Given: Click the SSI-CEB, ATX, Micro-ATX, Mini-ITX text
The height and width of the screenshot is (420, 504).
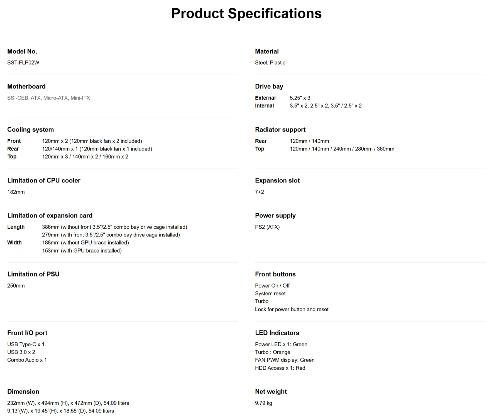Looking at the screenshot, I should (48, 98).
